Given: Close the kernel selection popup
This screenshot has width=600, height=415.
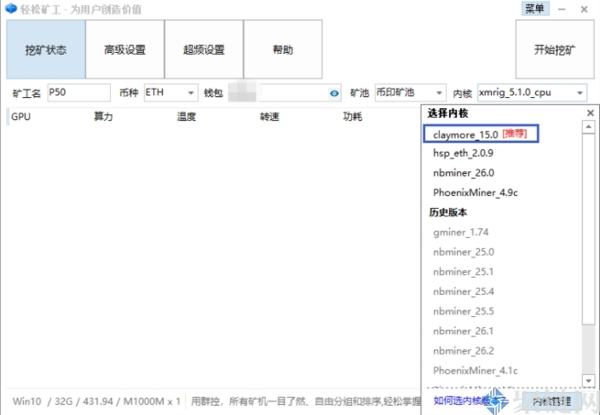Looking at the screenshot, I should 590,113.
